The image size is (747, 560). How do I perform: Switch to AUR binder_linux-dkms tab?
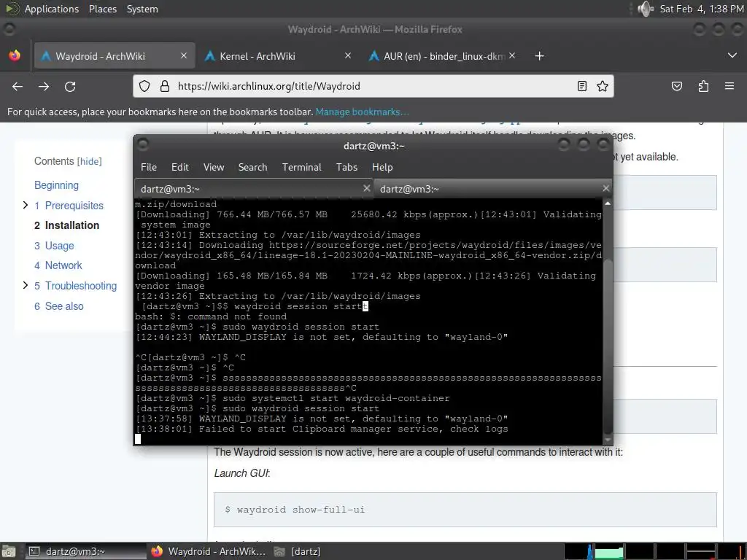(x=441, y=56)
